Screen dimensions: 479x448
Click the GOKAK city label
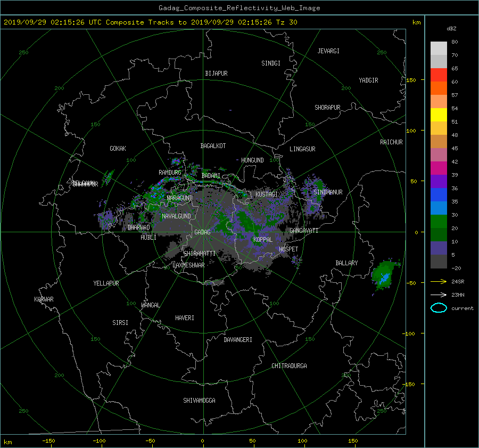click(118, 149)
